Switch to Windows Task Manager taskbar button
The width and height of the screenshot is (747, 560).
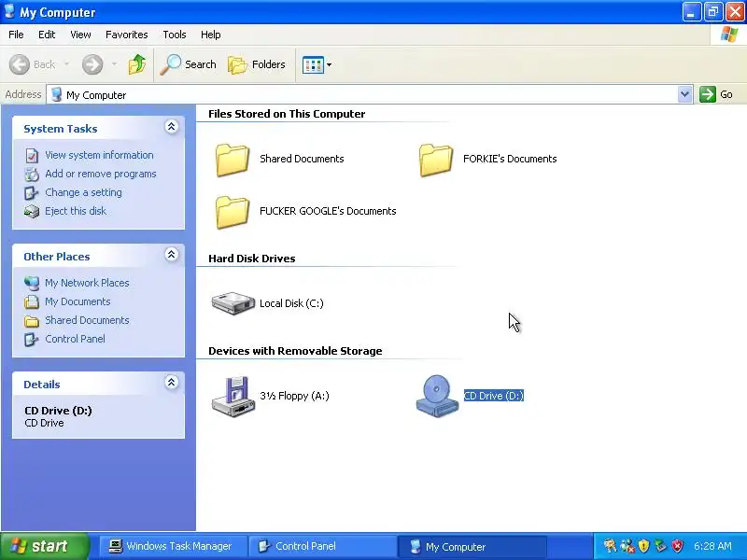(x=174, y=546)
